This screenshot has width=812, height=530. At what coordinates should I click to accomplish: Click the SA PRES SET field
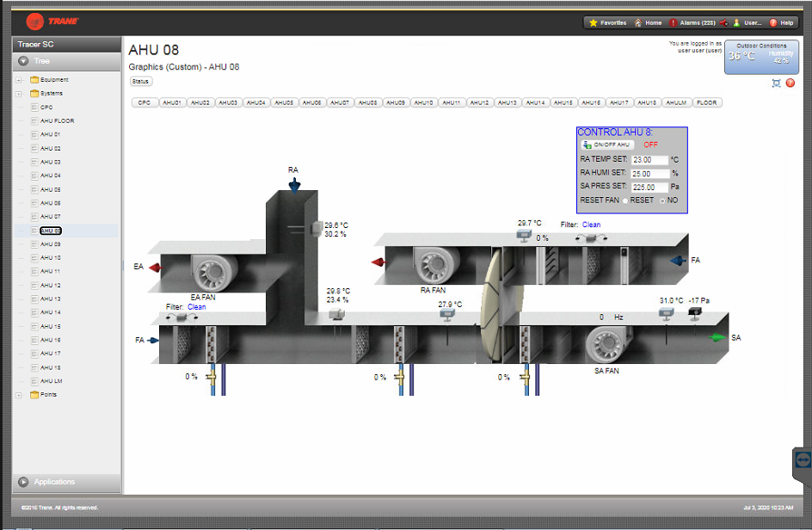click(x=649, y=187)
